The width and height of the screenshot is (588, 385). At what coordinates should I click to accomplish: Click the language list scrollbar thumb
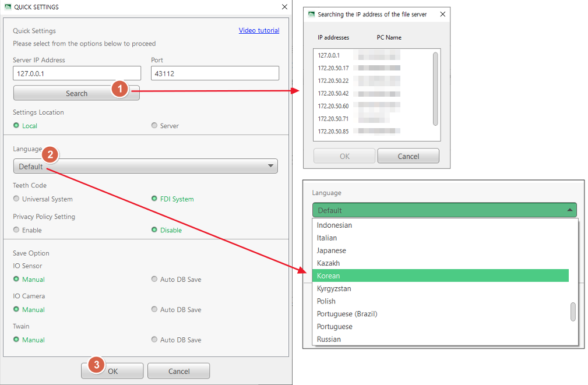pos(573,312)
